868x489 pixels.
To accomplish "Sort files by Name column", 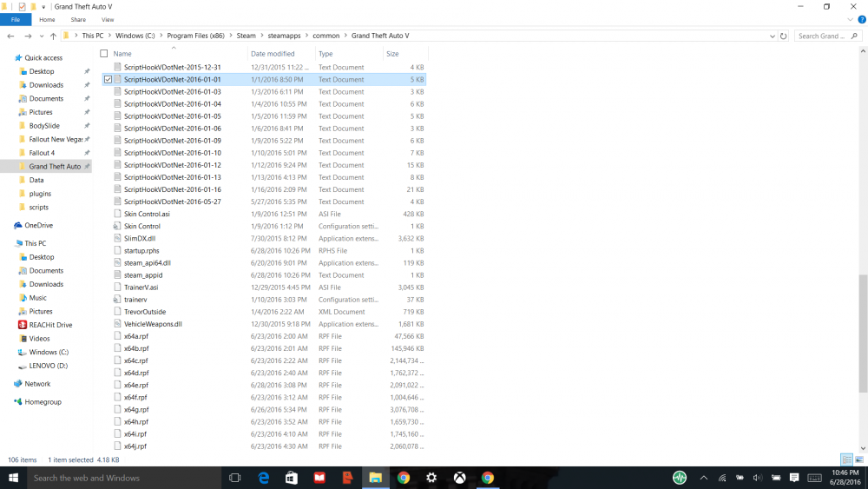I will (122, 54).
